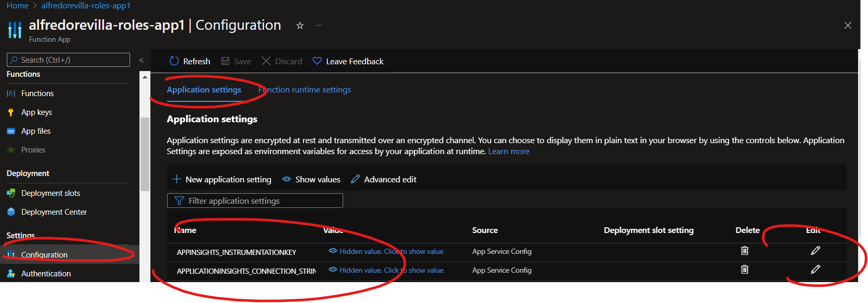Click the sidebar scrollbar thumb
The width and height of the screenshot is (868, 303).
[x=145, y=154]
